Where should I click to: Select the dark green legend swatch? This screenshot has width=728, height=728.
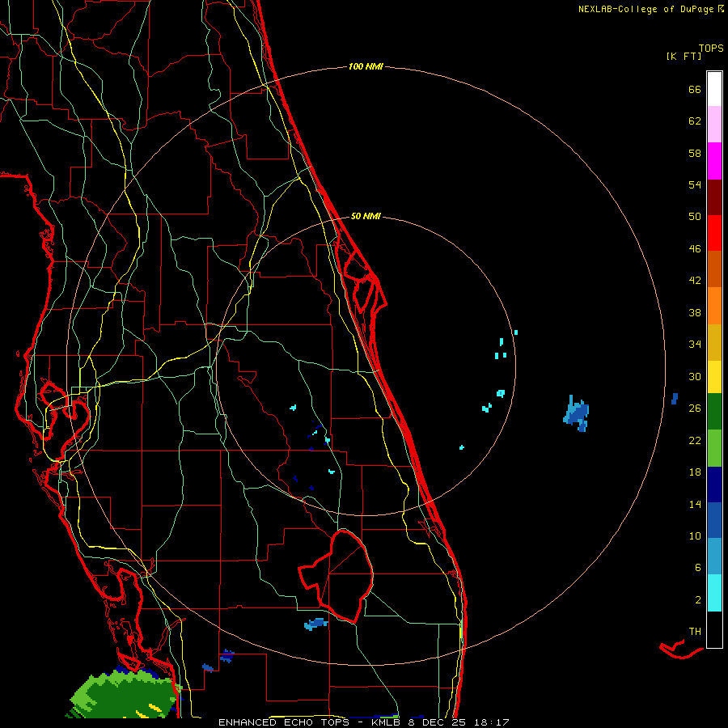point(714,412)
